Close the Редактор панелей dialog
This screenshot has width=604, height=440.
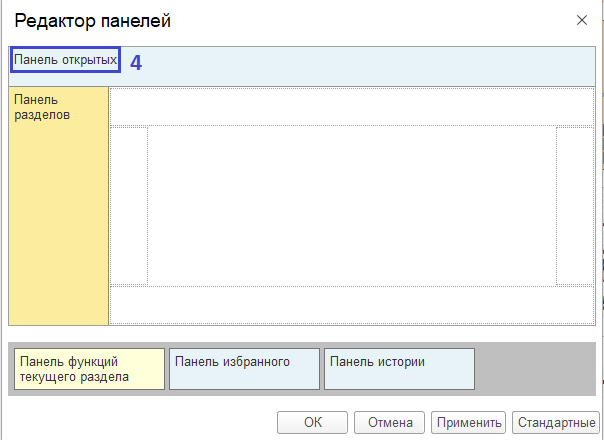582,19
